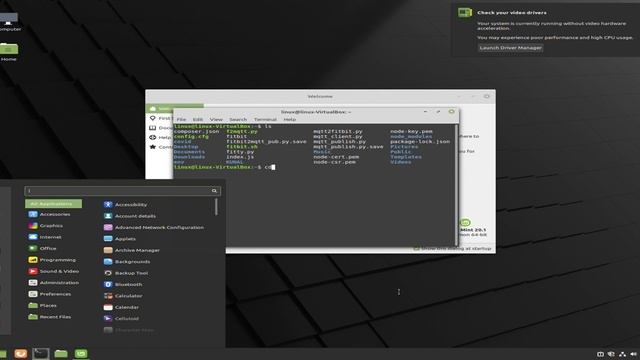The width and height of the screenshot is (640, 360).
Task: Open the Files folder icon in panel
Action: point(61,353)
